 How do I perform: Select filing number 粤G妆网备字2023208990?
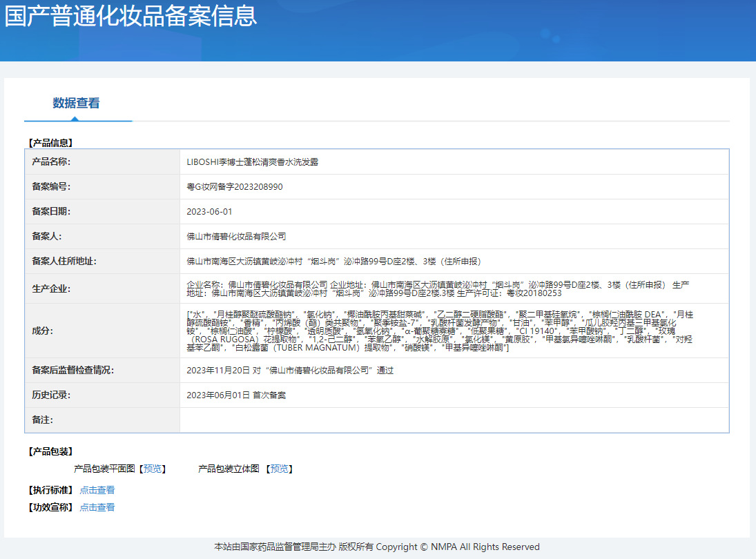234,187
